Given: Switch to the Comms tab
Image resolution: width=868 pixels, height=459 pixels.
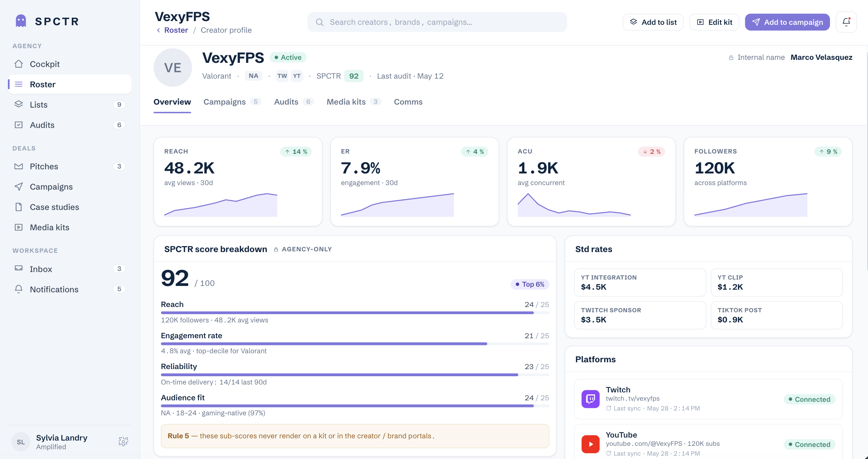Looking at the screenshot, I should coord(408,102).
